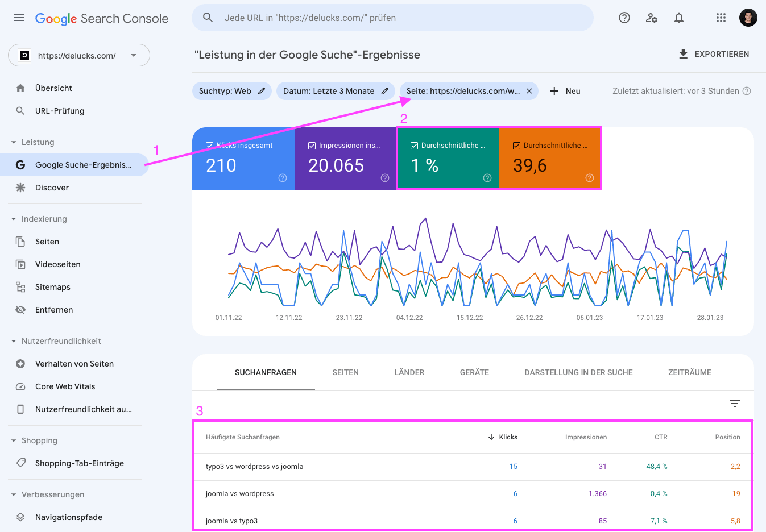Toggle the average CTR checkbox
The image size is (766, 532).
[414, 146]
